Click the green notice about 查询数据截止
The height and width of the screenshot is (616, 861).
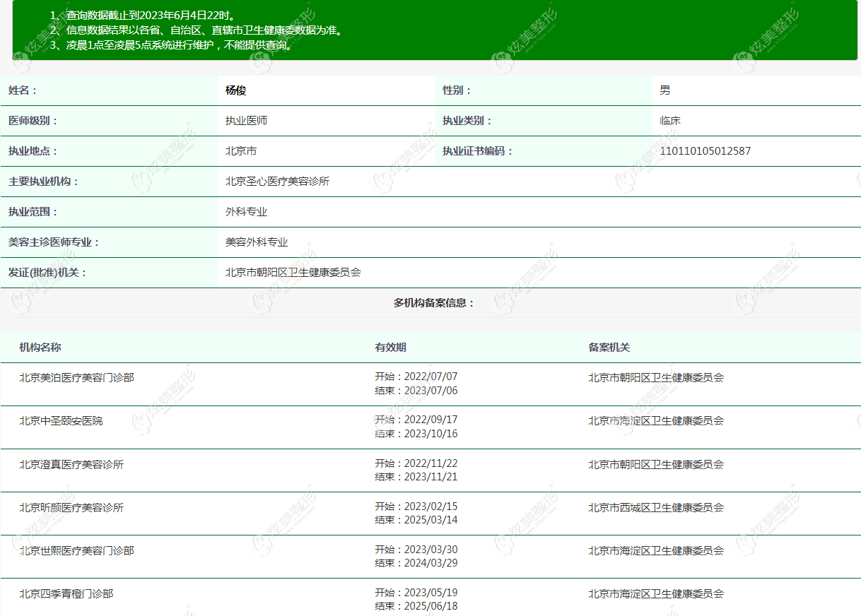click(x=143, y=15)
